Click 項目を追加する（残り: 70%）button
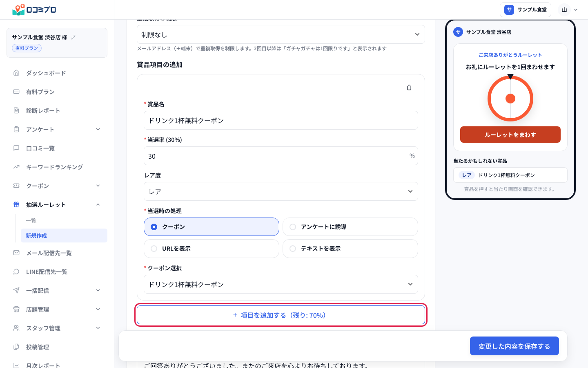The width and height of the screenshot is (588, 368). (281, 315)
